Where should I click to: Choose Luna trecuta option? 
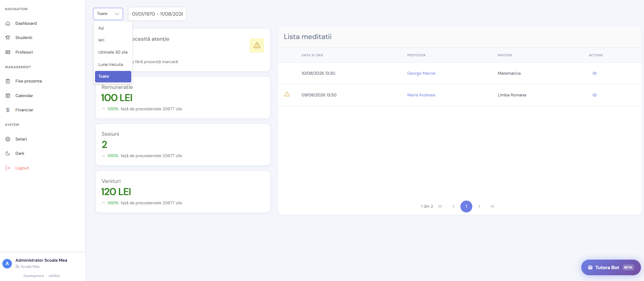[x=113, y=64]
